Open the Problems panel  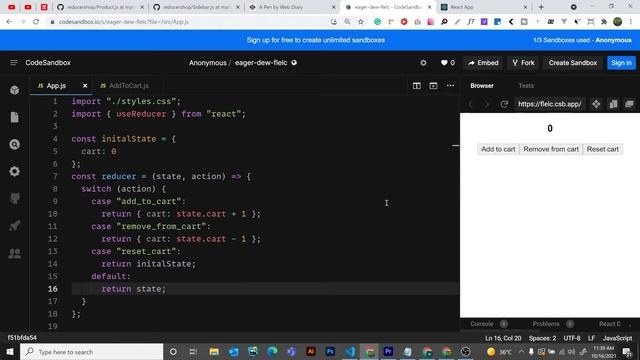tap(546, 324)
